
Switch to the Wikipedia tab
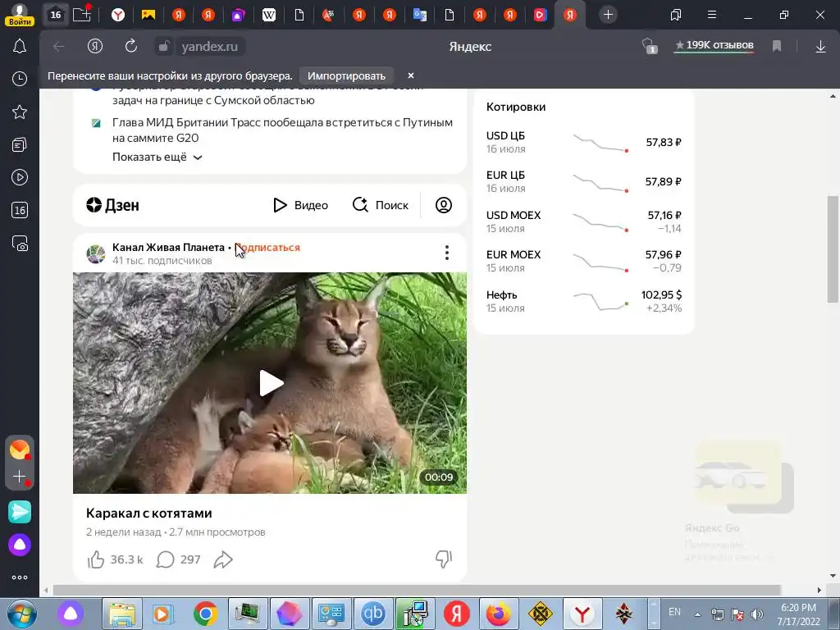[269, 15]
